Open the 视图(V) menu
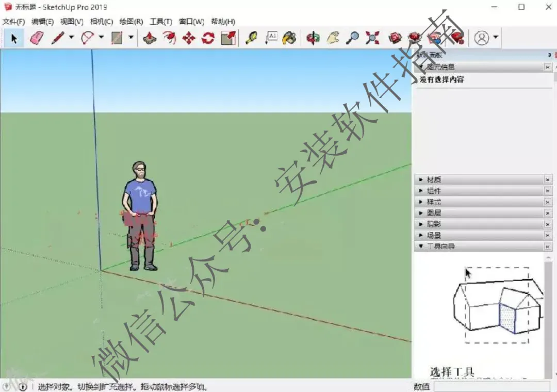Image resolution: width=557 pixels, height=392 pixels. (72, 22)
